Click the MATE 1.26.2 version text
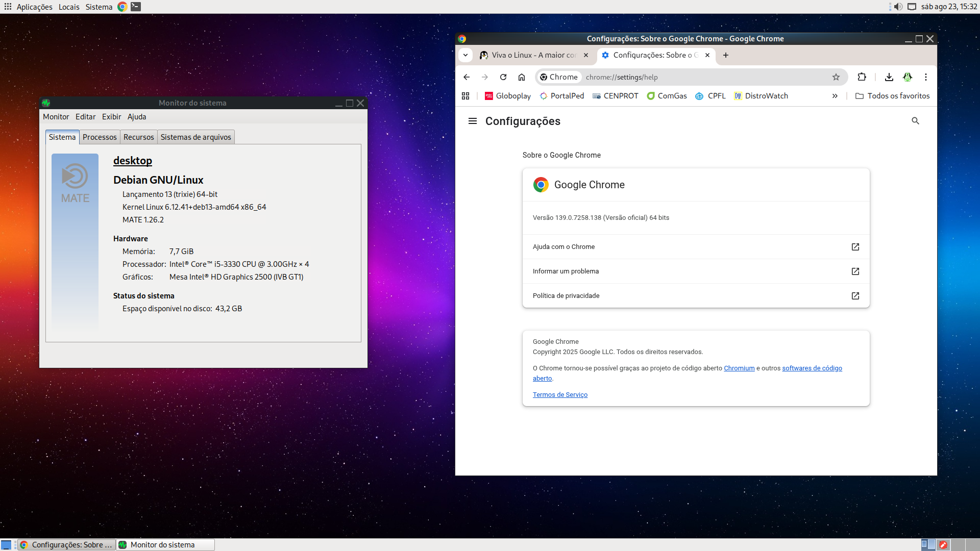 click(143, 220)
